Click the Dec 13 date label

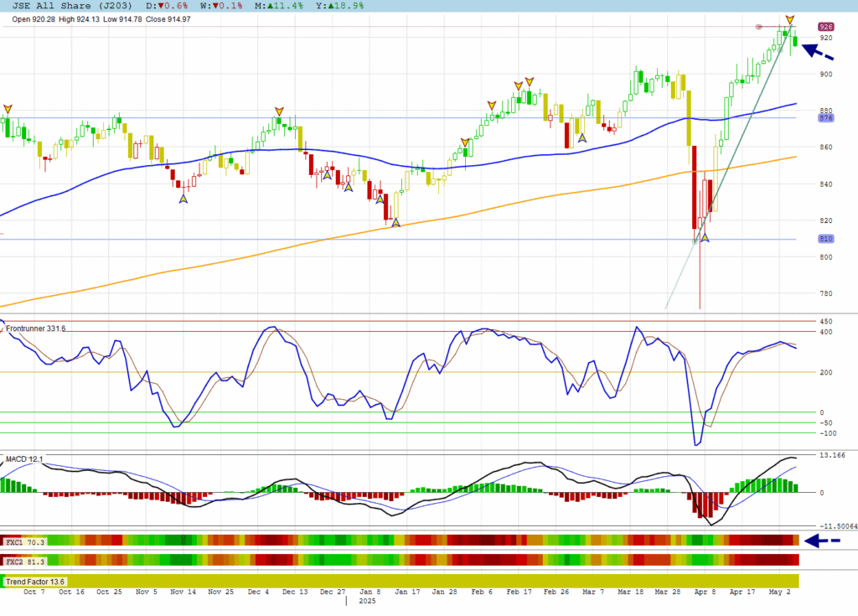[x=295, y=592]
